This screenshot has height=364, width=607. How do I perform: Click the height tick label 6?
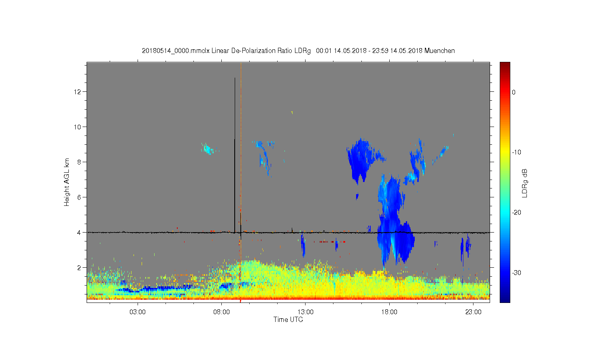[x=80, y=197]
